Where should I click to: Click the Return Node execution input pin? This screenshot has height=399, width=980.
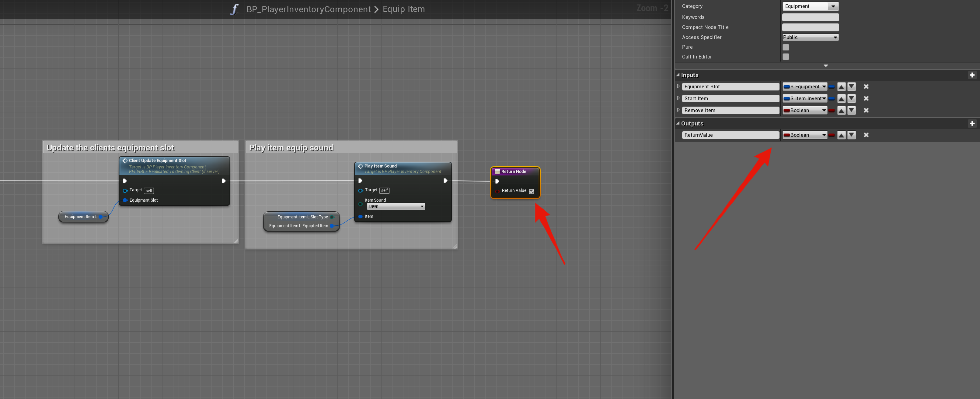point(497,181)
